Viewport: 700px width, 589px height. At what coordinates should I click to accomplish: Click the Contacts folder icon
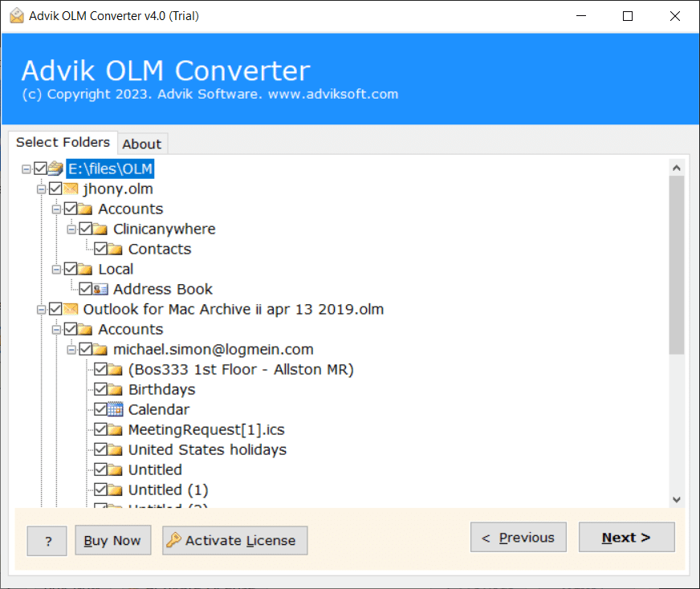coord(116,249)
